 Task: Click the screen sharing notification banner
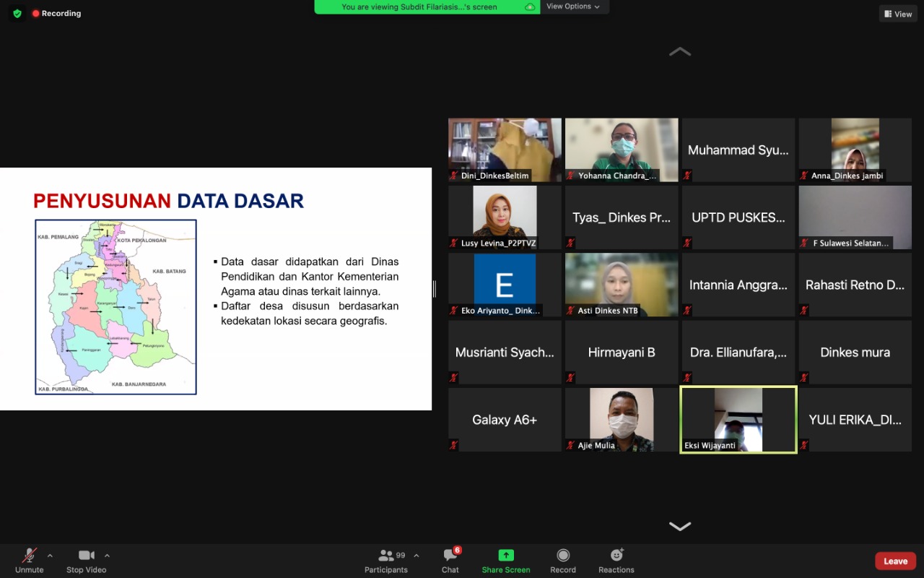coord(427,7)
